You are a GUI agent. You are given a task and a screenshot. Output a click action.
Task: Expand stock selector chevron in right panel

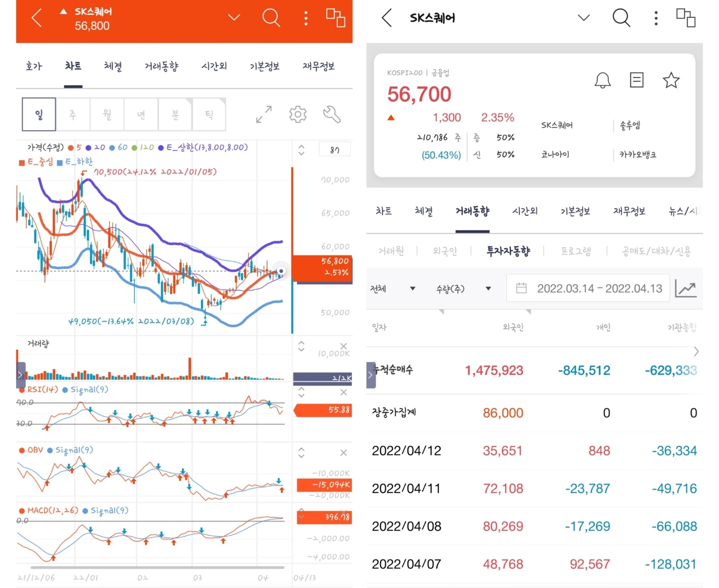(584, 18)
